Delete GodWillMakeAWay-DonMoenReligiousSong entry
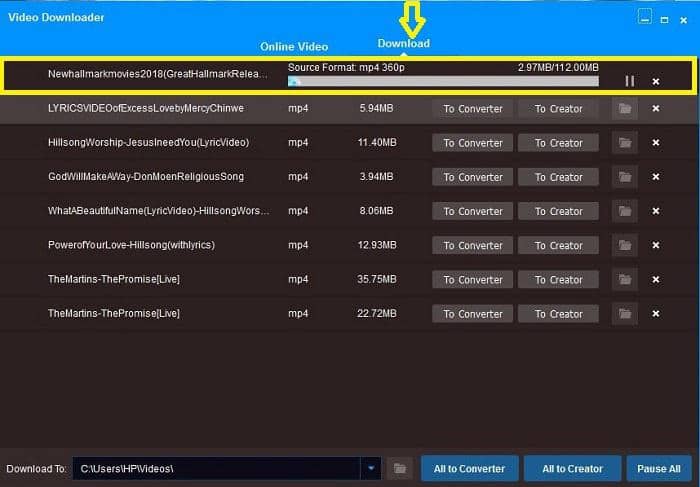Image resolution: width=700 pixels, height=487 pixels. tap(656, 177)
